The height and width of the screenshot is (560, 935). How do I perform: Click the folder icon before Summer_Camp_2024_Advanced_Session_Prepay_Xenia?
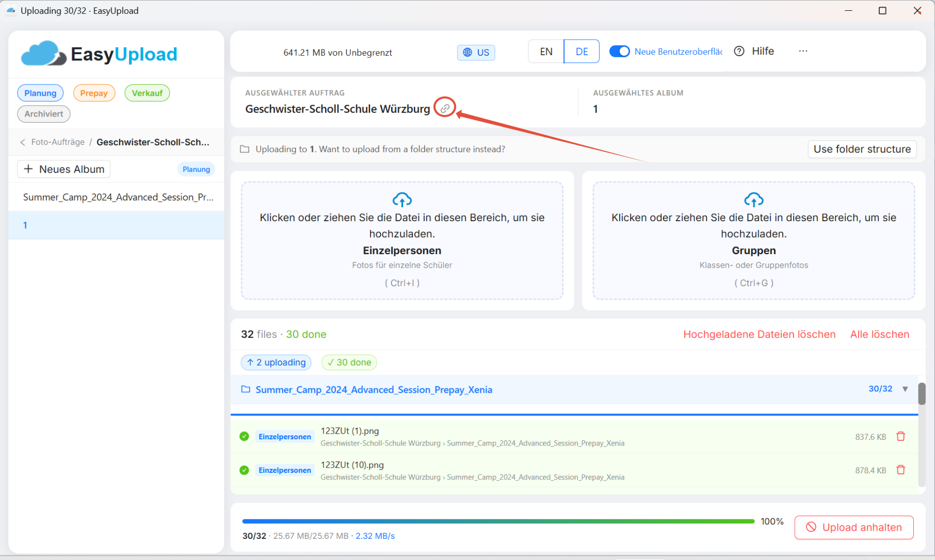[x=246, y=389]
